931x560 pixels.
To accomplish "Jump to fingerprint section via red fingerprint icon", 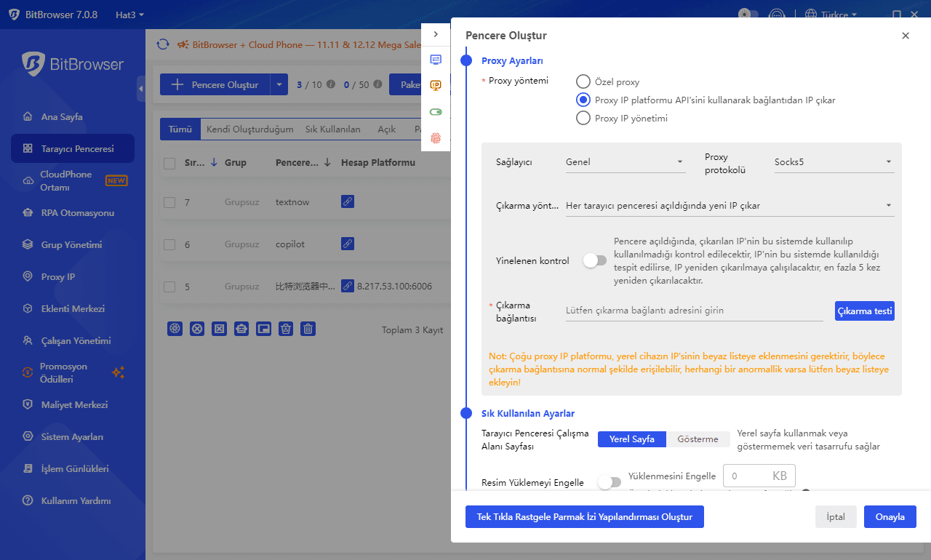I will (x=436, y=137).
